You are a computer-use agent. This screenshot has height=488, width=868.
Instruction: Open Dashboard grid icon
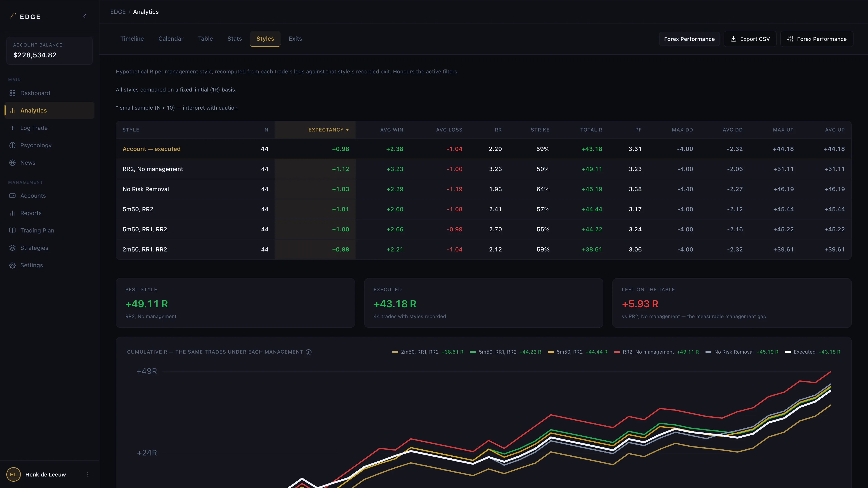[x=12, y=93]
